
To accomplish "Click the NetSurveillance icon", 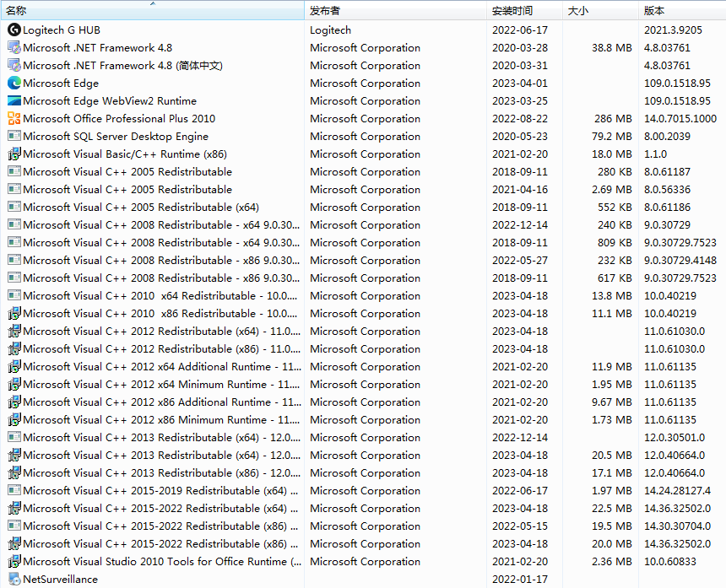I will pos(14,580).
